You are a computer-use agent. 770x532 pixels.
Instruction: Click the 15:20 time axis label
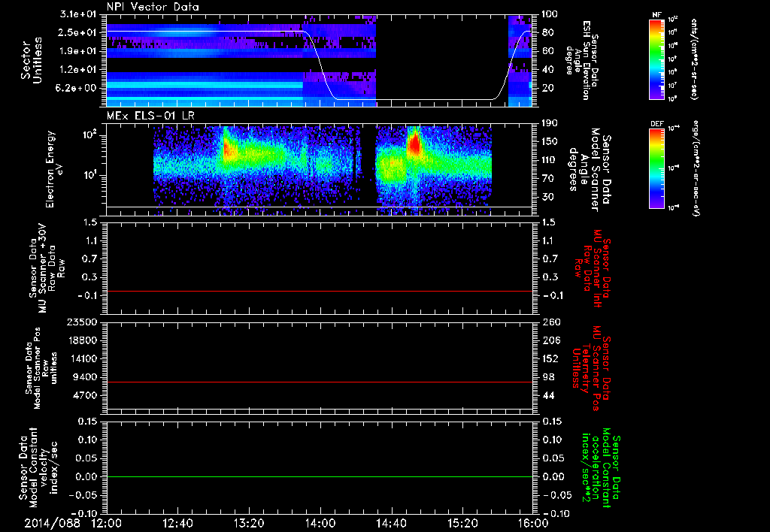pos(462,523)
